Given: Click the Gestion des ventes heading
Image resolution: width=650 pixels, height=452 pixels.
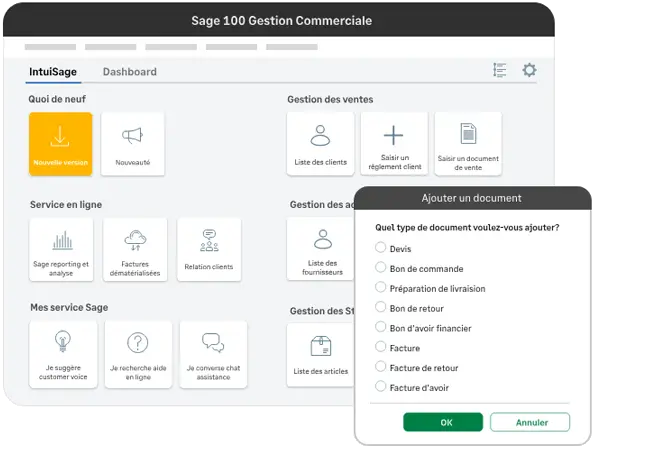Looking at the screenshot, I should point(330,100).
